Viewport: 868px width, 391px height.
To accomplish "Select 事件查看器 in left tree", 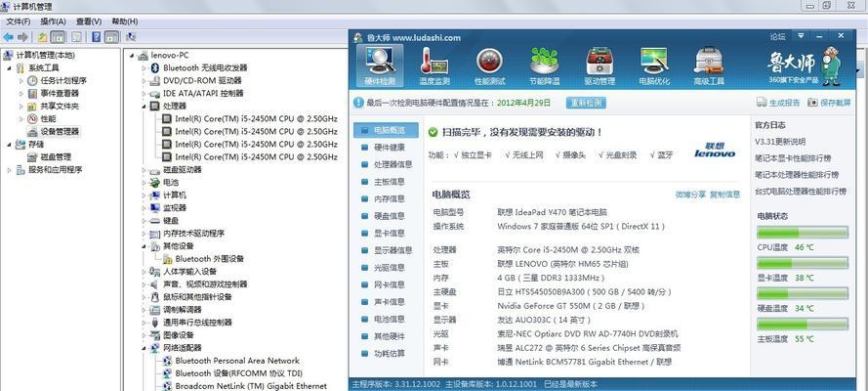I will click(x=60, y=93).
